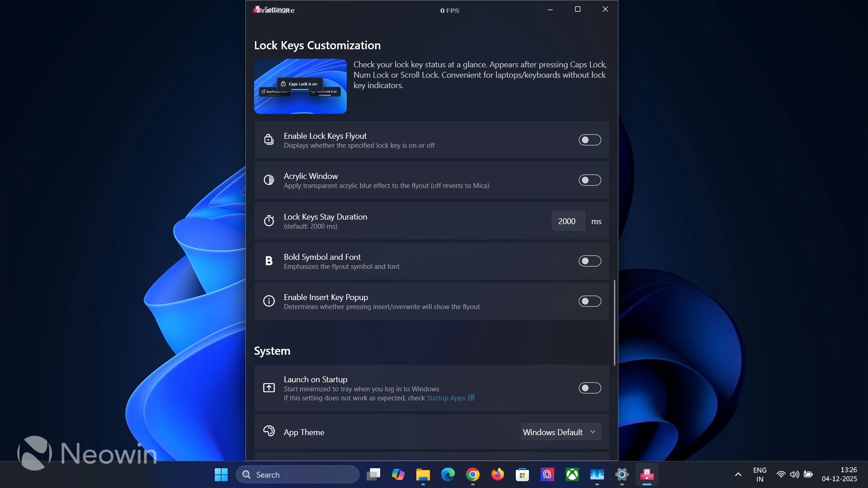Click the Launch on Startup upload icon

click(269, 388)
